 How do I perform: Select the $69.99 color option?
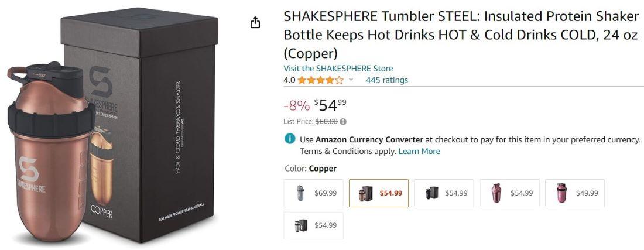313,193
